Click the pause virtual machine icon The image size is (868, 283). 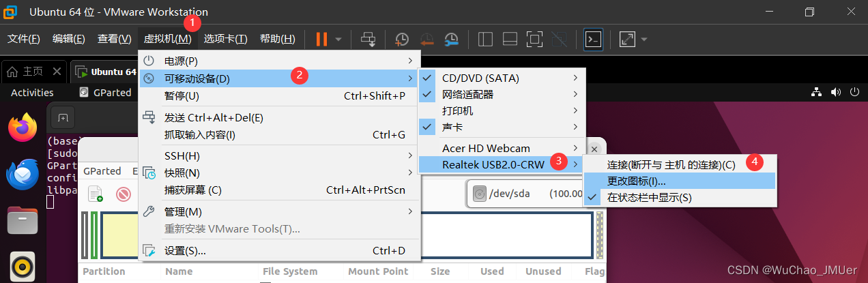tap(321, 39)
